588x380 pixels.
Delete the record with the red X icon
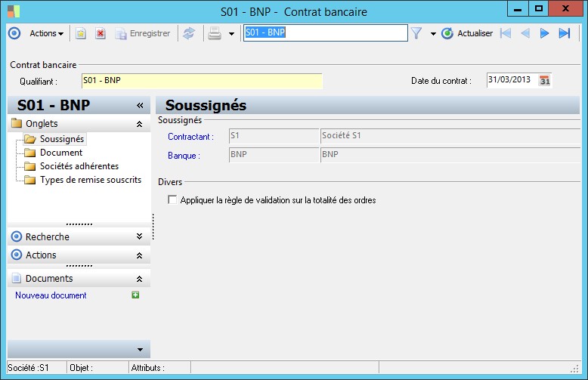[100, 33]
